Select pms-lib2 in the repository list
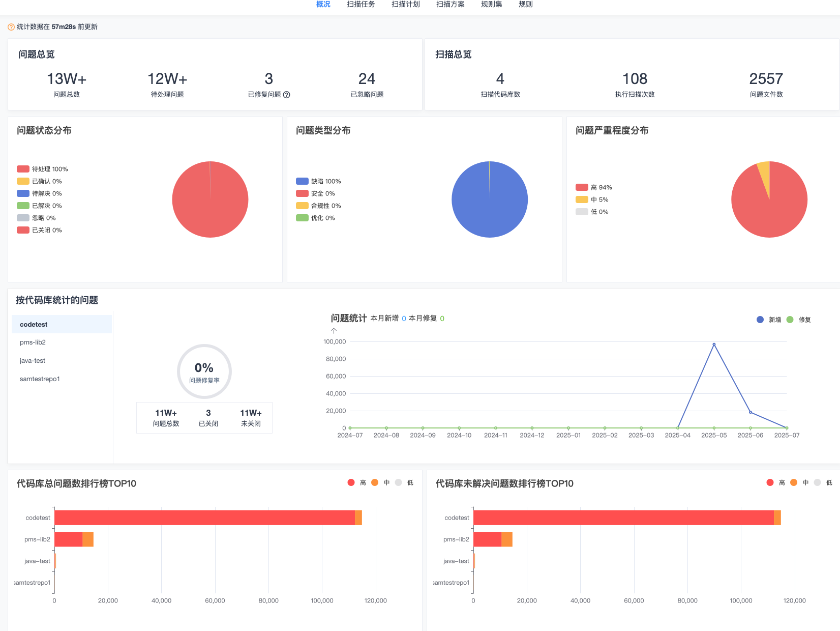Screen dimensions: 840x631 (x=33, y=342)
